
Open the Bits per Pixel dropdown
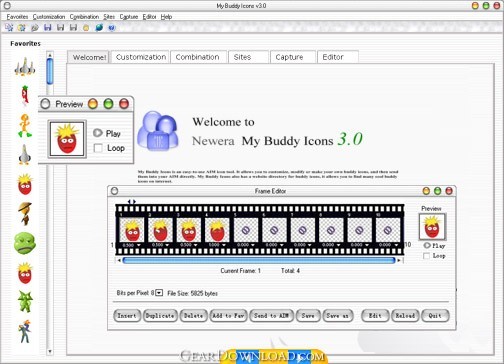click(159, 293)
